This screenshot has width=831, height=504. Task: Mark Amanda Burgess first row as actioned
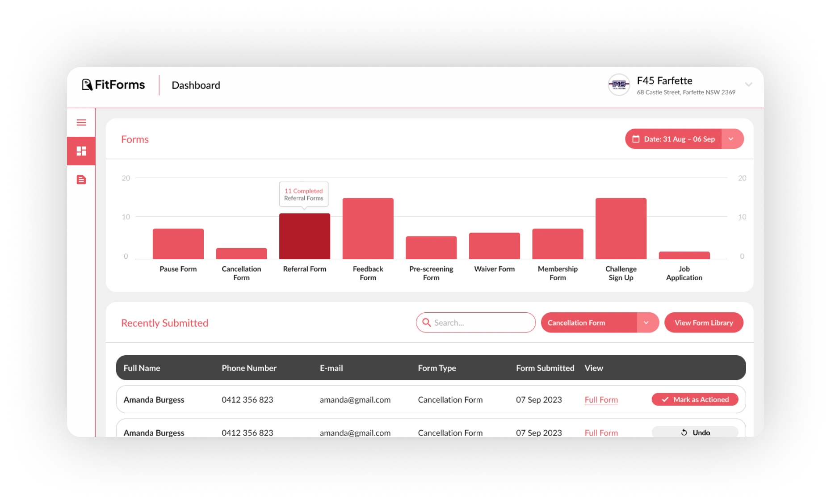pyautogui.click(x=695, y=399)
